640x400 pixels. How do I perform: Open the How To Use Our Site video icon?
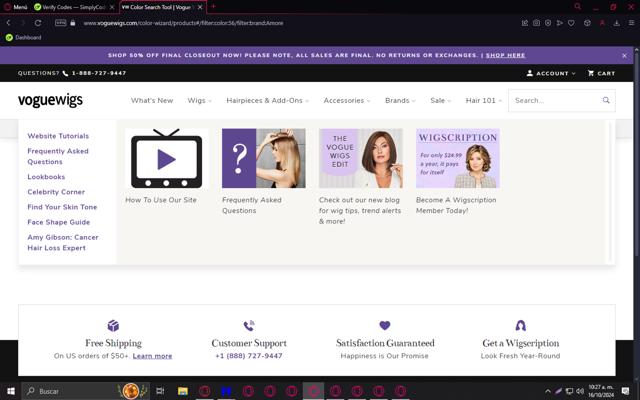(167, 158)
